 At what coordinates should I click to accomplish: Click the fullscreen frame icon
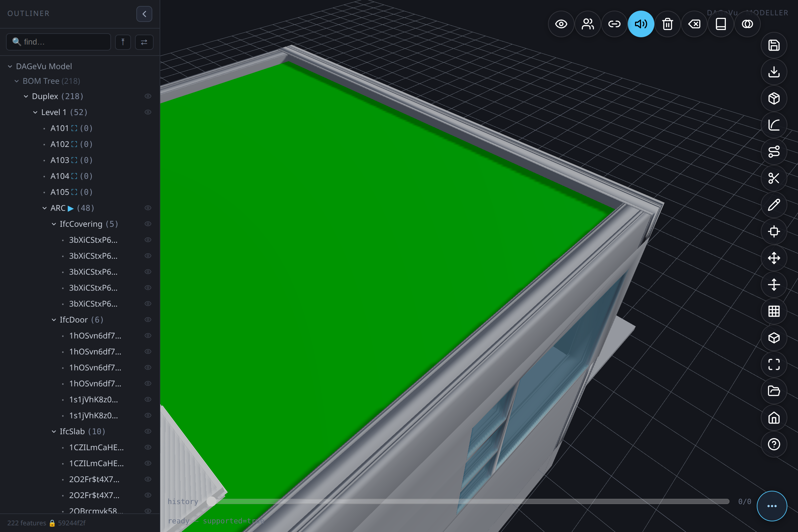(774, 365)
